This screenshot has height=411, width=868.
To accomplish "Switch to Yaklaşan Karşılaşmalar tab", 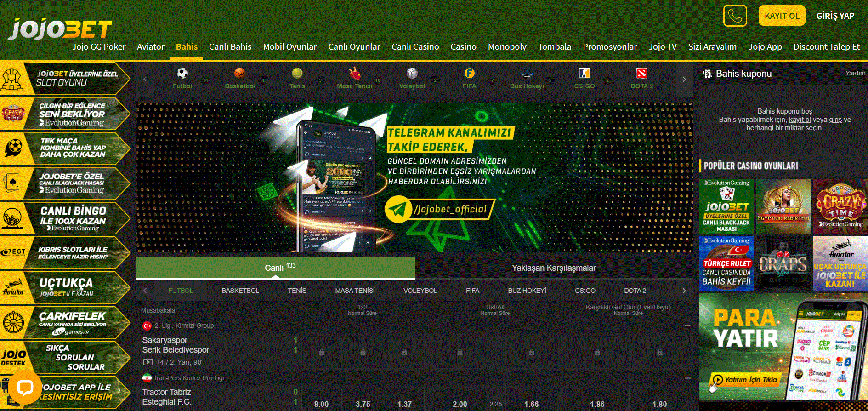I will (x=554, y=268).
